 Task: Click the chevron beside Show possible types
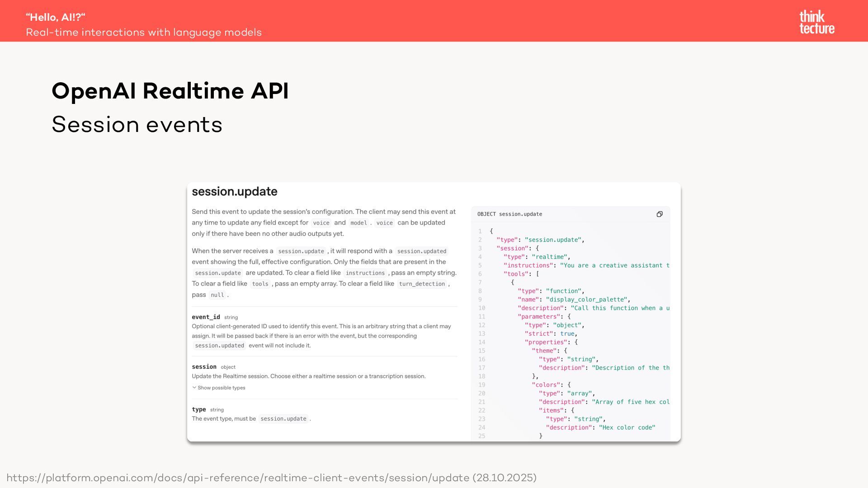click(x=194, y=388)
